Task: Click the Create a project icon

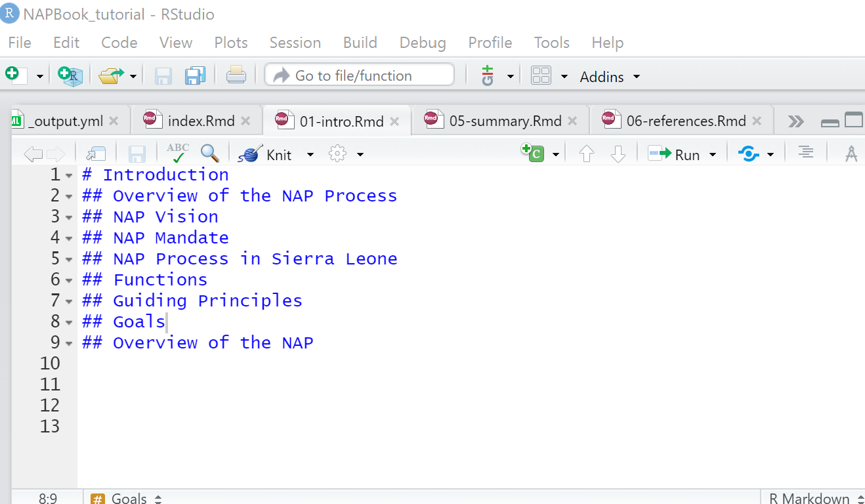Action: pyautogui.click(x=70, y=76)
